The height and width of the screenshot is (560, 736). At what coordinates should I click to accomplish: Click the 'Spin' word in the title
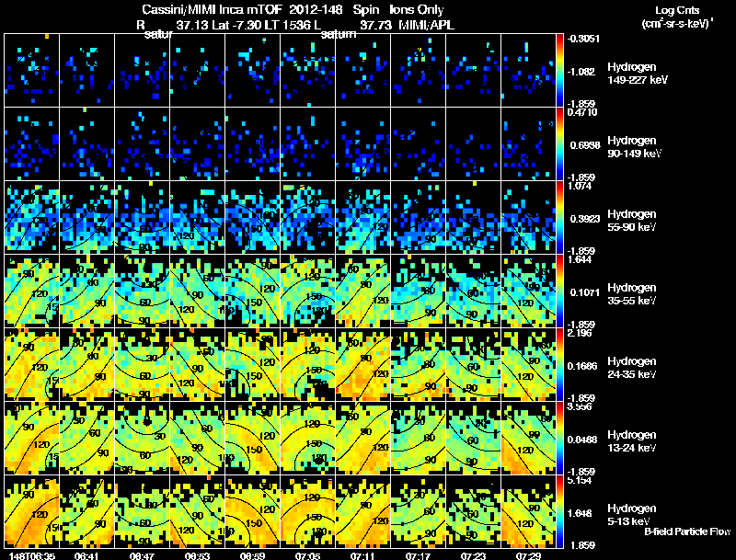pos(366,9)
